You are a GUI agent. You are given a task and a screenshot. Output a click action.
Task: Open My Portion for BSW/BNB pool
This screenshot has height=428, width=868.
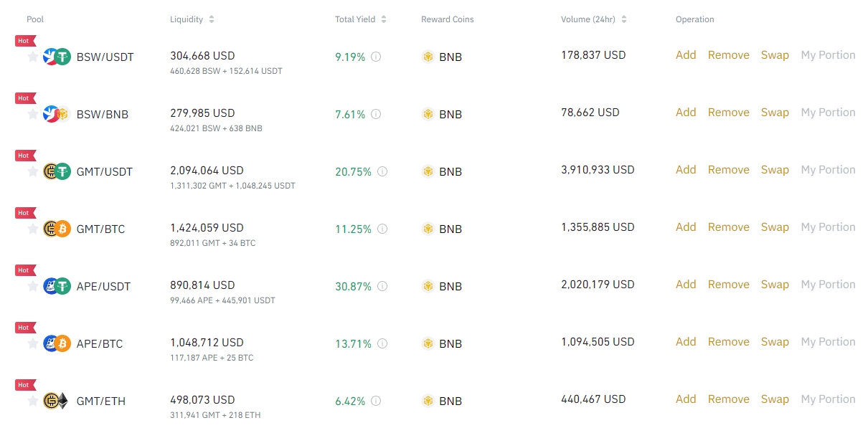(828, 113)
